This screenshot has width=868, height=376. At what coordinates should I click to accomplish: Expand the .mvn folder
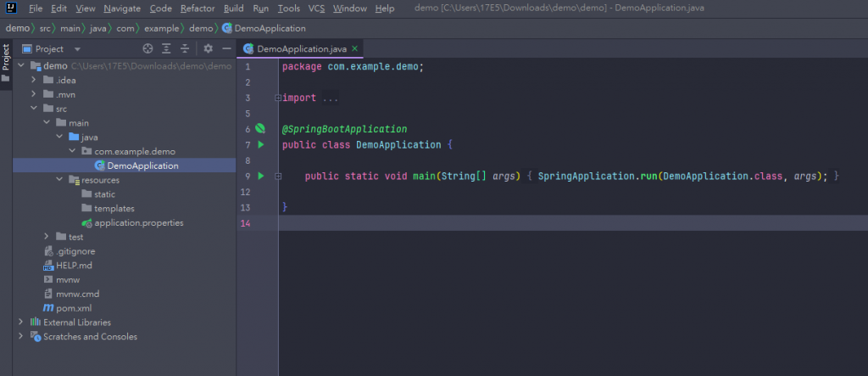[34, 94]
